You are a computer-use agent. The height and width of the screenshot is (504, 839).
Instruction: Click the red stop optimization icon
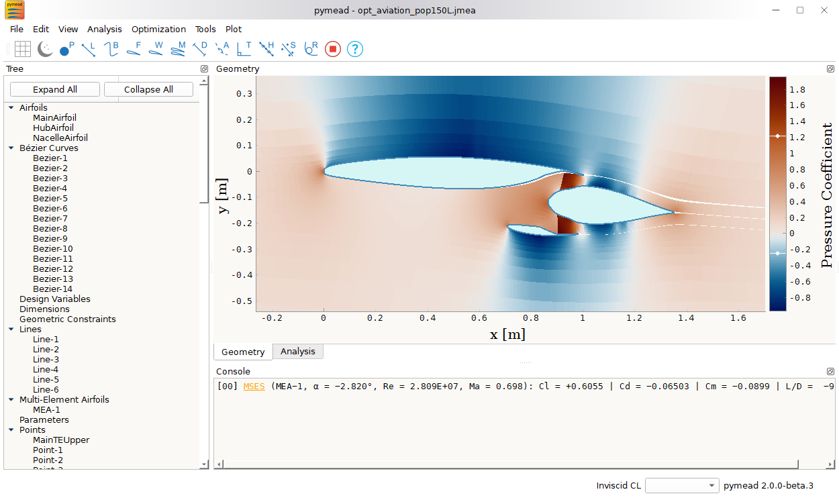(332, 48)
